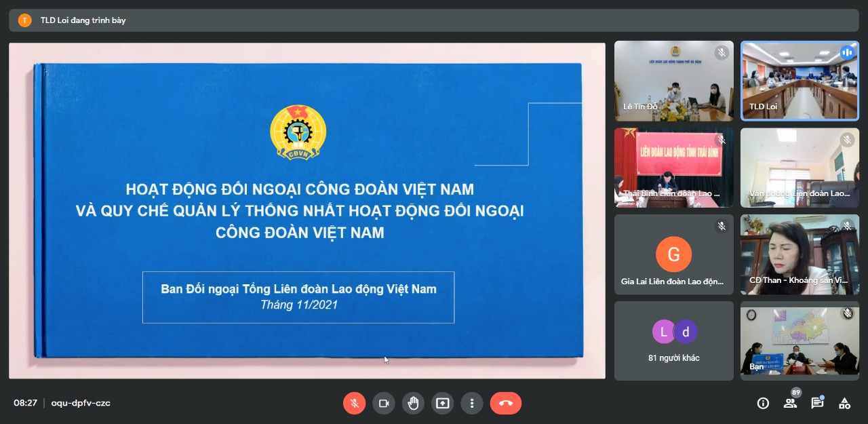Click the muted mic icon on CĐ Than tile
Viewport: 868px width, 424px height.
(x=847, y=226)
